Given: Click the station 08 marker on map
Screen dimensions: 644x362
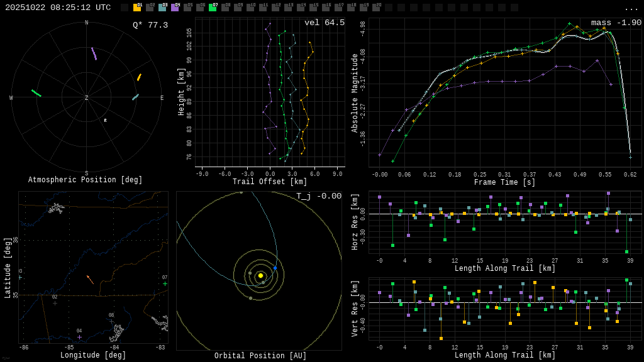Looking at the screenshot, I should click(112, 321).
